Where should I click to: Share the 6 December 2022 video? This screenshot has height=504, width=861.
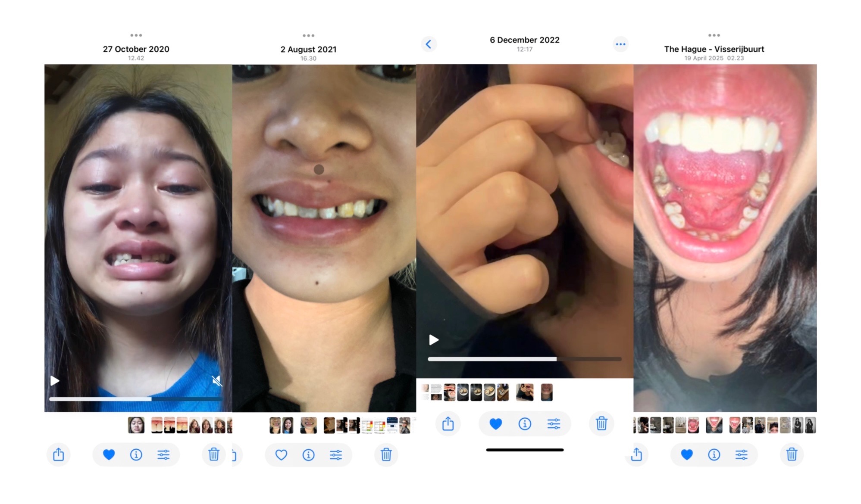pos(448,424)
